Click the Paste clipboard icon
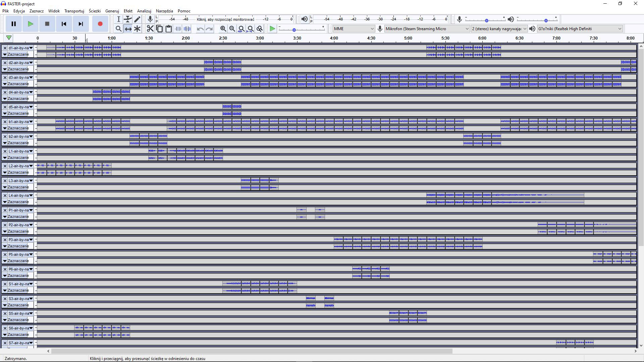Image resolution: width=644 pixels, height=362 pixels. point(168,29)
